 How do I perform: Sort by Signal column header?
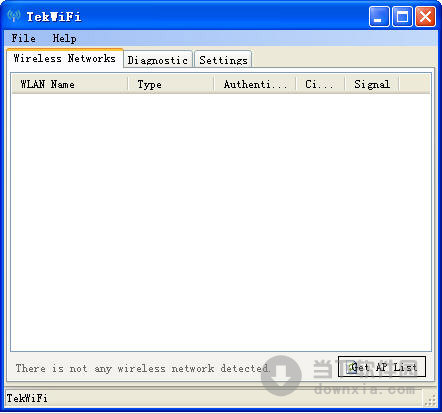coord(372,84)
